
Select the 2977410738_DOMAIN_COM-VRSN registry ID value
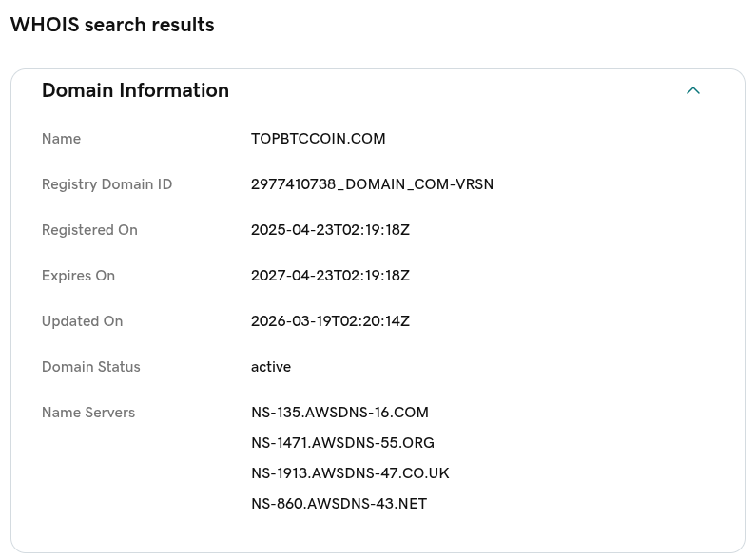pos(372,184)
